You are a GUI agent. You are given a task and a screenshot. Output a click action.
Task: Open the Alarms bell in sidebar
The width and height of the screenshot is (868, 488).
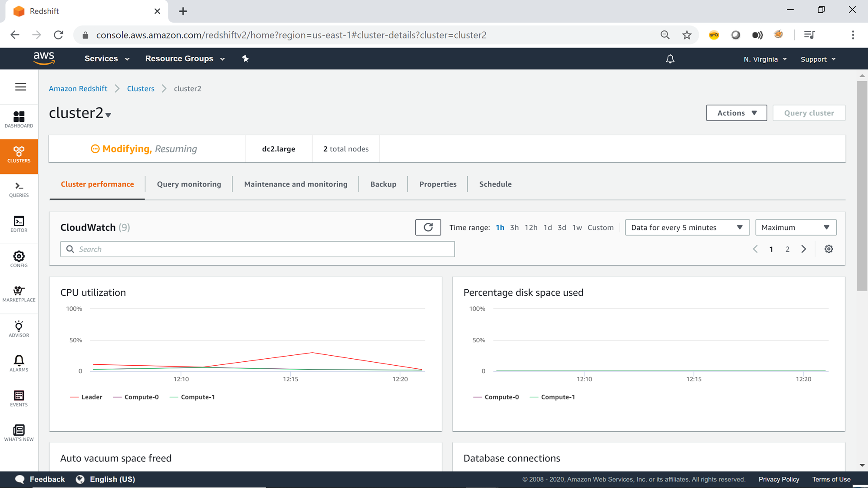(x=19, y=364)
